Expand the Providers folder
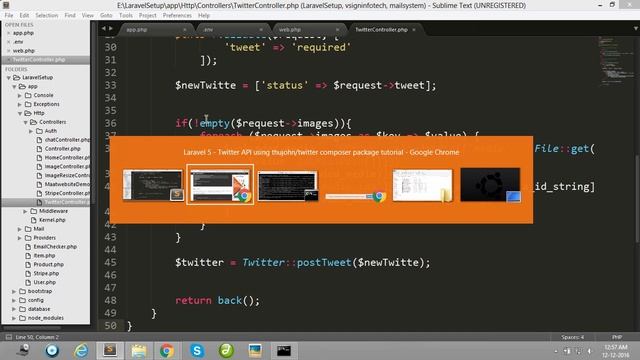Viewport: 640px width, 360px height. pyautogui.click(x=20, y=238)
